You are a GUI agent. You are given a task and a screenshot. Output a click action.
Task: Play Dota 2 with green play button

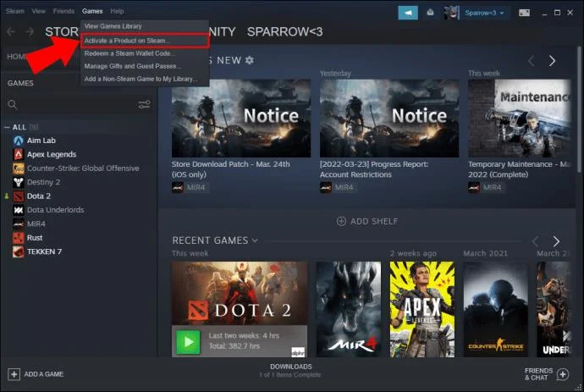point(188,342)
